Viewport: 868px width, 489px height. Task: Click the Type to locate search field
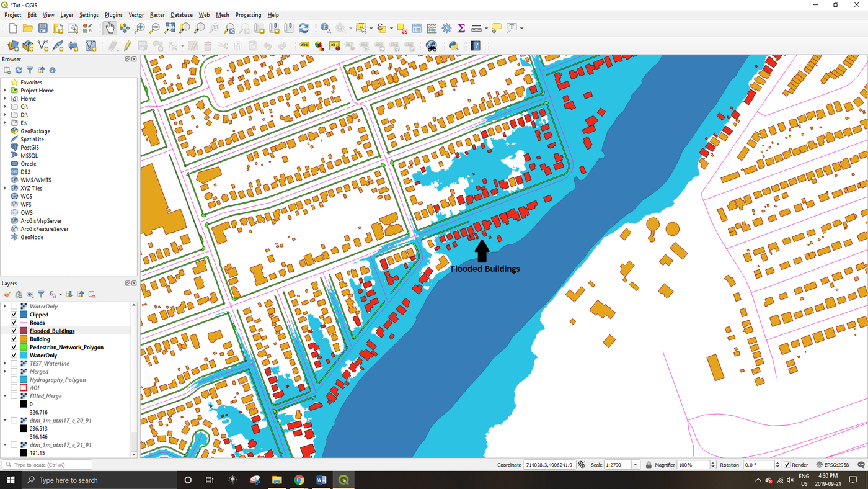47,465
